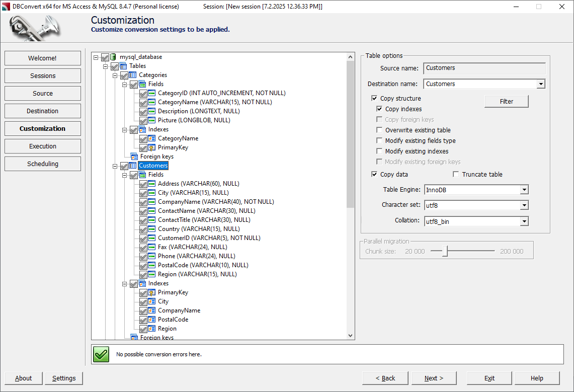Uncheck the Copy indexes option
This screenshot has height=392, width=574.
click(x=379, y=109)
